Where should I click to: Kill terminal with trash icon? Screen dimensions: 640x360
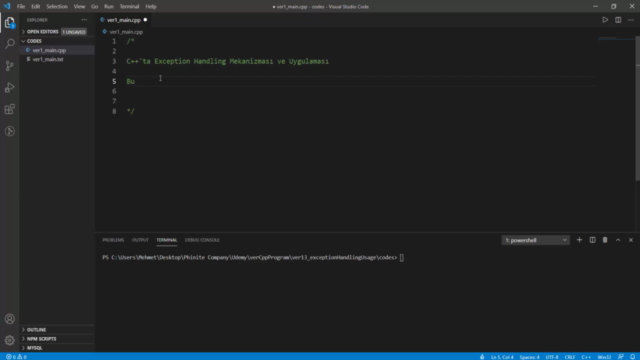(x=605, y=240)
